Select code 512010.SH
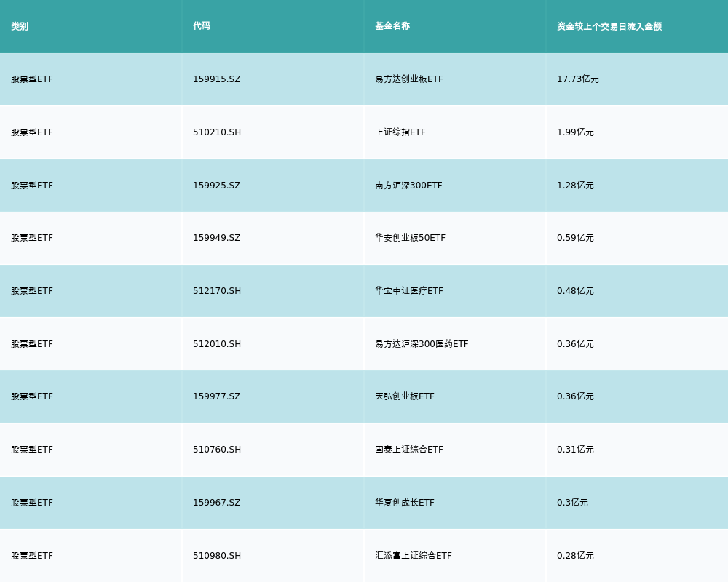728x582 pixels. click(217, 344)
